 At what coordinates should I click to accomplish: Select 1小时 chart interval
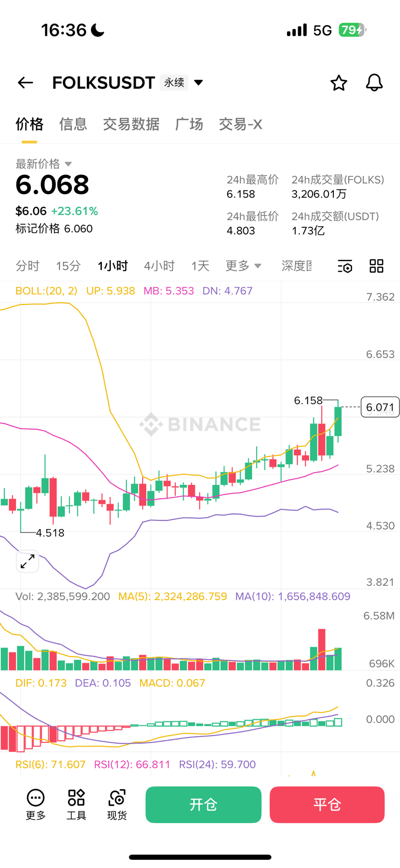113,266
